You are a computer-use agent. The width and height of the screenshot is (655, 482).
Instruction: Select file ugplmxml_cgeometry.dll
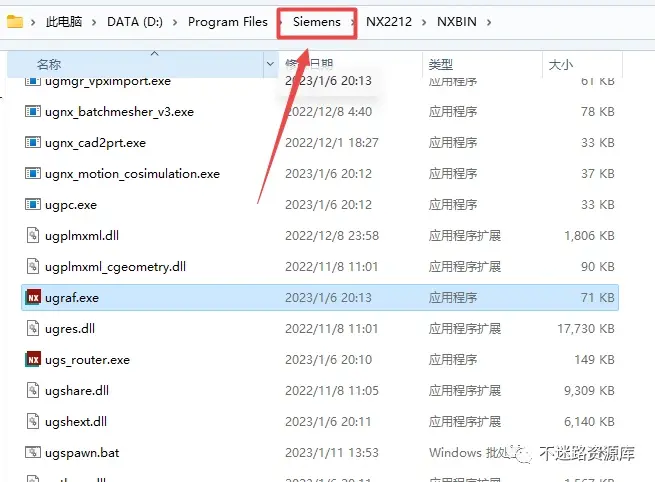[x=115, y=267]
